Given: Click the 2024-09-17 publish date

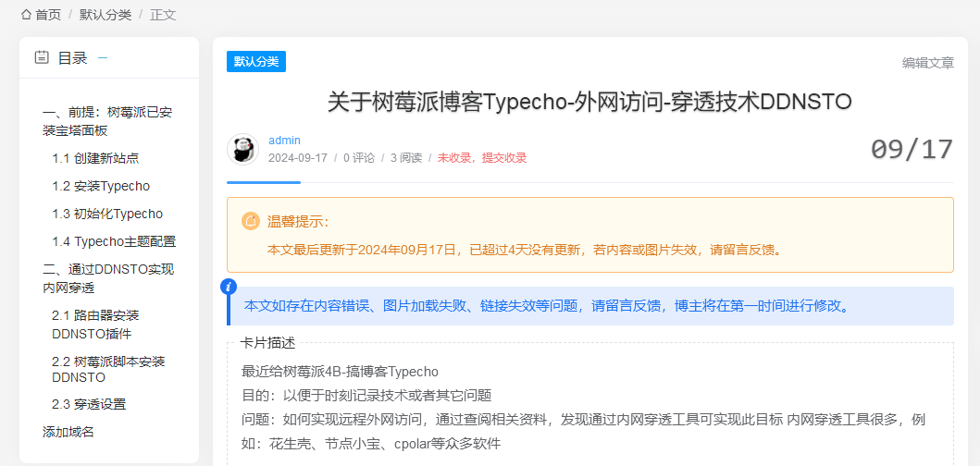Looking at the screenshot, I should tap(297, 158).
